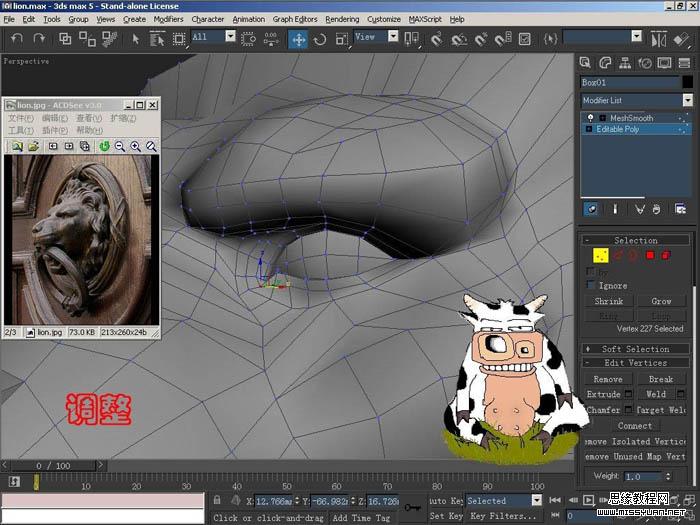
Task: Collapse the Selection rollout
Action: coord(636,240)
